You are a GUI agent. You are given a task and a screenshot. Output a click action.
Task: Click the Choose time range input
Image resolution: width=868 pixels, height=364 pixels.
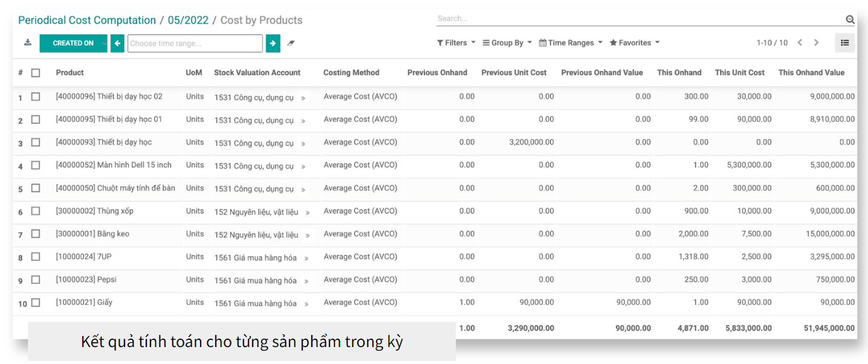[195, 44]
